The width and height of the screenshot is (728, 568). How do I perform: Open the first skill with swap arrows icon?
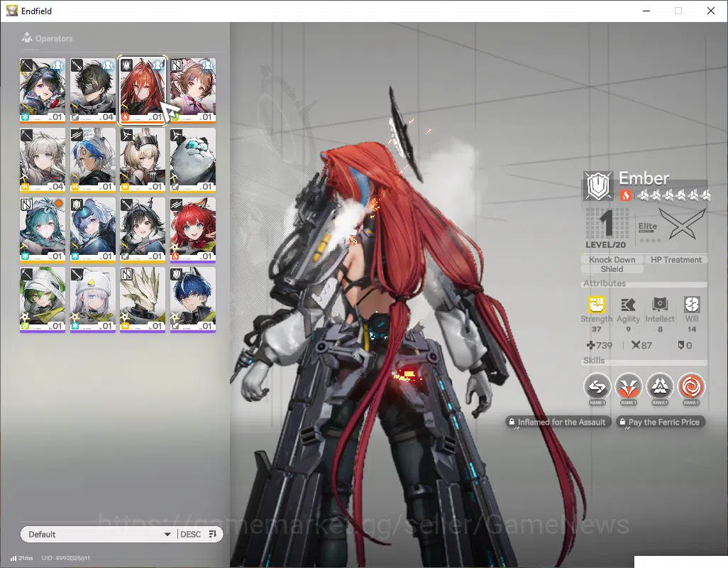[x=597, y=386]
